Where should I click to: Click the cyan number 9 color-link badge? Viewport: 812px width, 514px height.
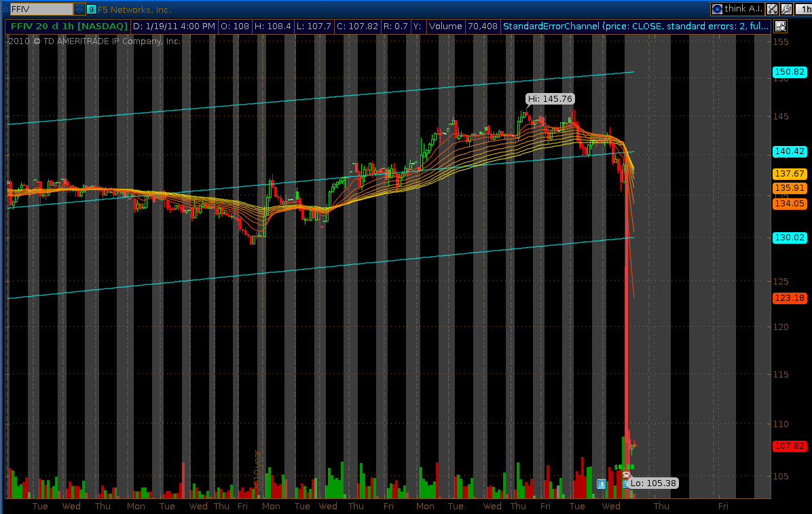92,10
